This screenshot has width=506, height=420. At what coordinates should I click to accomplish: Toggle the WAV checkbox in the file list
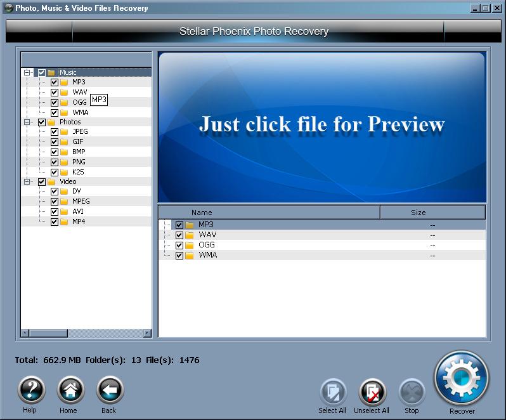click(x=179, y=235)
